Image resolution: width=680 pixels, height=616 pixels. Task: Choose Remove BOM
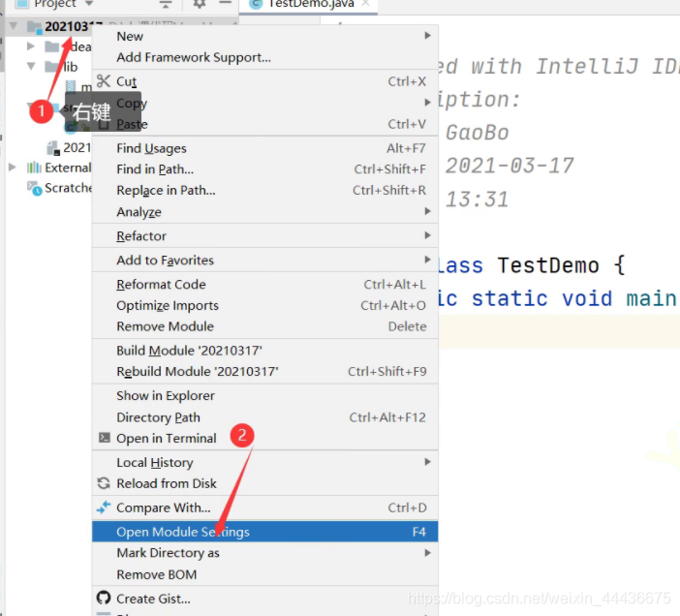point(265,574)
